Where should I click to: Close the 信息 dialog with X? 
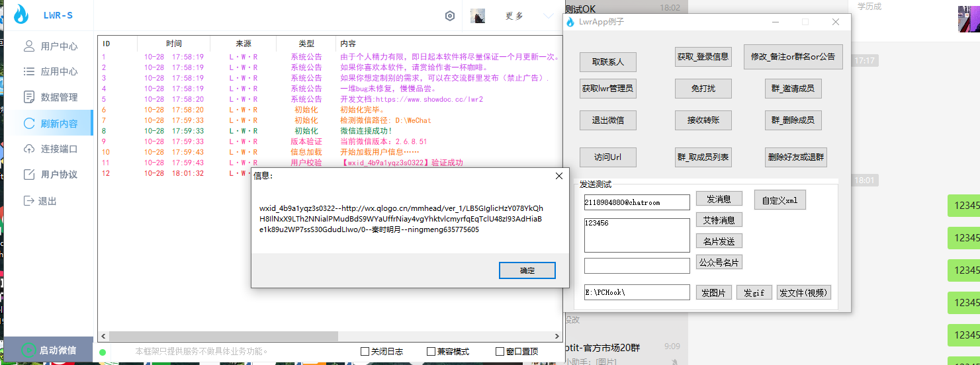coord(558,176)
